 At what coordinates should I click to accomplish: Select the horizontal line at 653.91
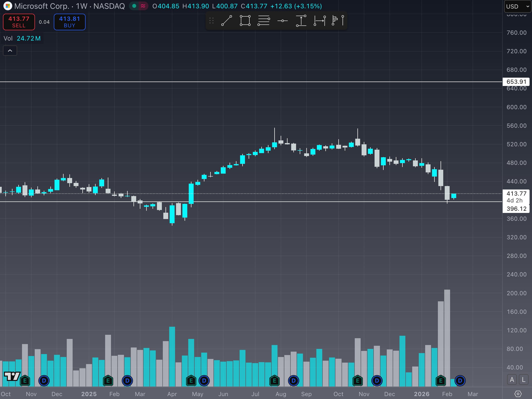[x=251, y=82]
